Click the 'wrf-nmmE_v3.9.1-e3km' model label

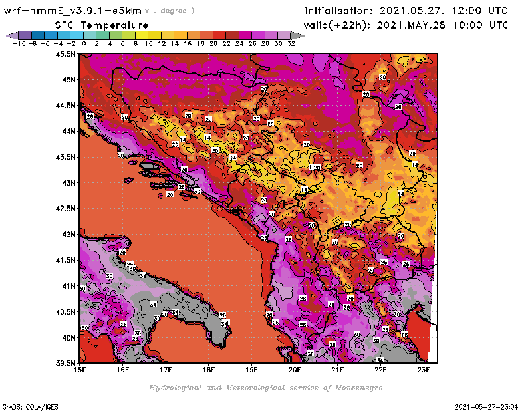point(72,11)
